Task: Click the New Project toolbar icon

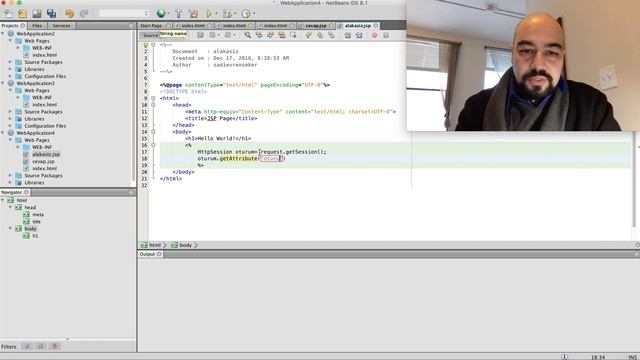Action: click(x=22, y=13)
